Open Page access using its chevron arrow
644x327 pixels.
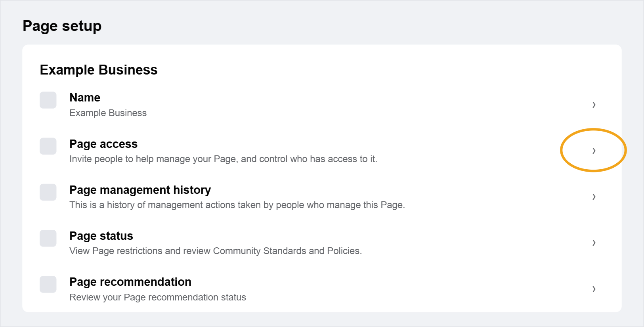(594, 151)
